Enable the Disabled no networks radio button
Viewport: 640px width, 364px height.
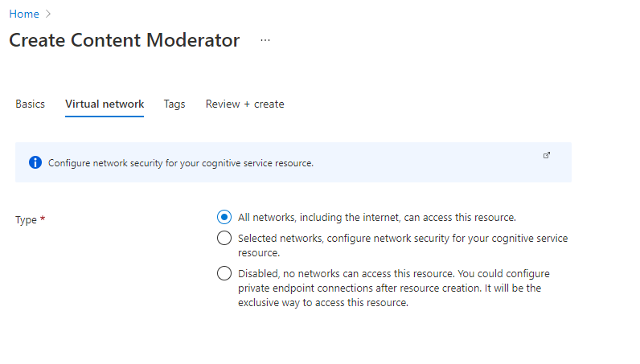pos(224,273)
